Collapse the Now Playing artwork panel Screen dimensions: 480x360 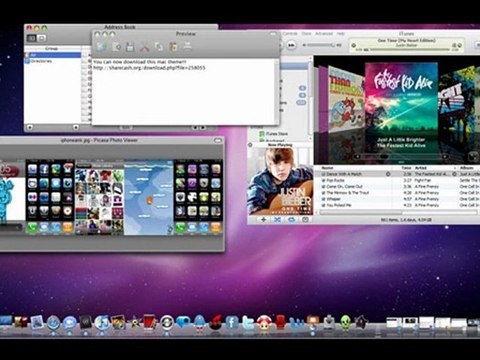[x=250, y=145]
